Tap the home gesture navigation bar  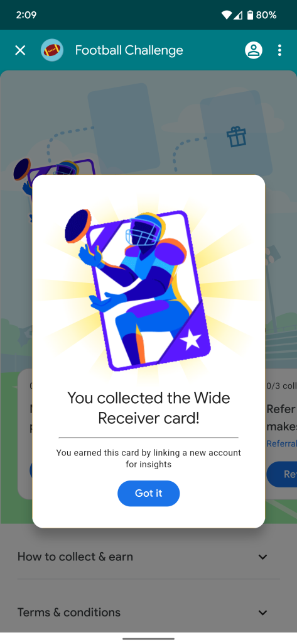click(148, 639)
